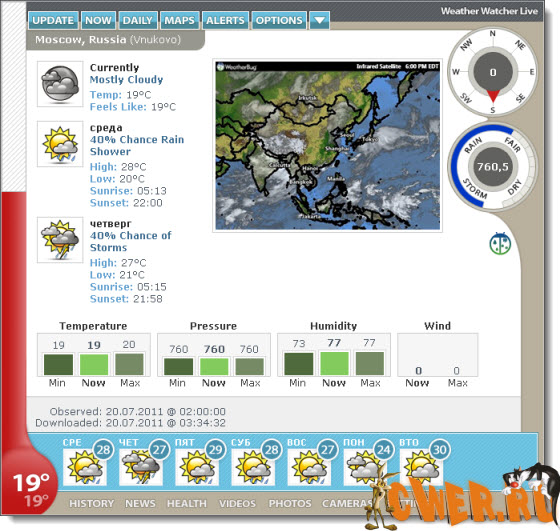Screen dimensions: 560x531
Task: Click the WeatherBug ladybug icon
Action: [x=500, y=243]
